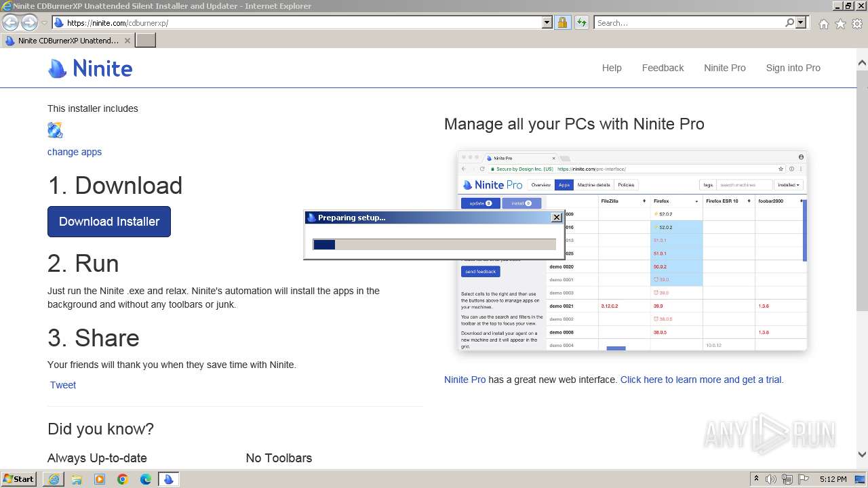Go to Ninite Pro page
Image resolution: width=868 pixels, height=488 pixels.
[724, 68]
